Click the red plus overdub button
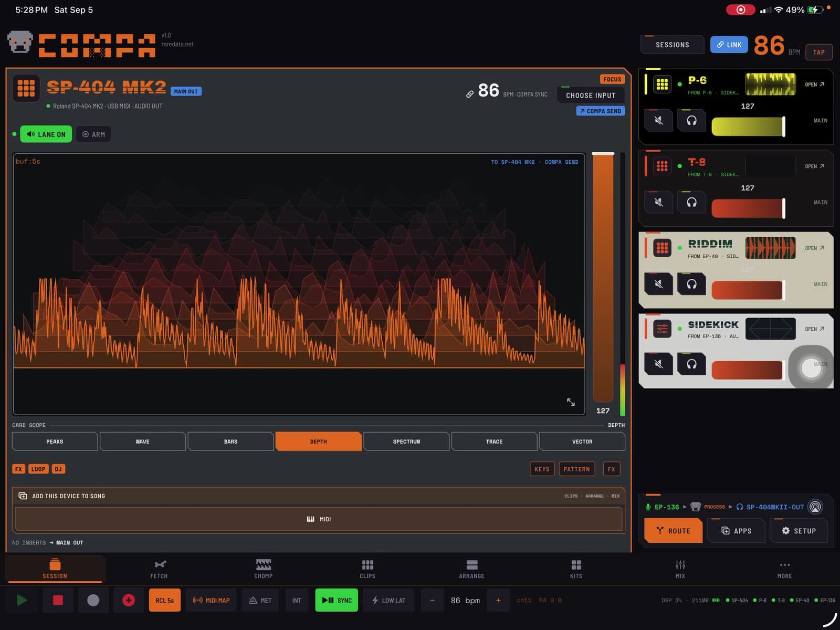Viewport: 840px width, 630px height. click(x=129, y=600)
